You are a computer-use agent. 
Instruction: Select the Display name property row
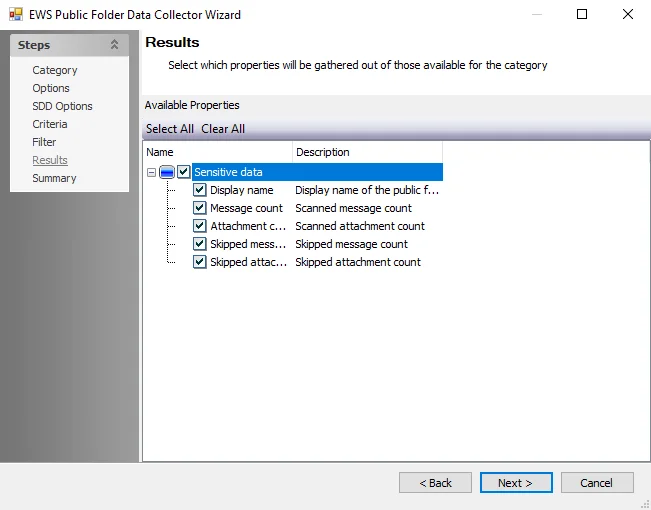[x=242, y=190]
